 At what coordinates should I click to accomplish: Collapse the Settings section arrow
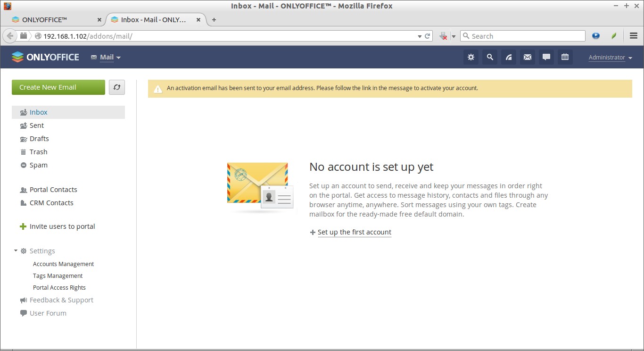(x=16, y=251)
